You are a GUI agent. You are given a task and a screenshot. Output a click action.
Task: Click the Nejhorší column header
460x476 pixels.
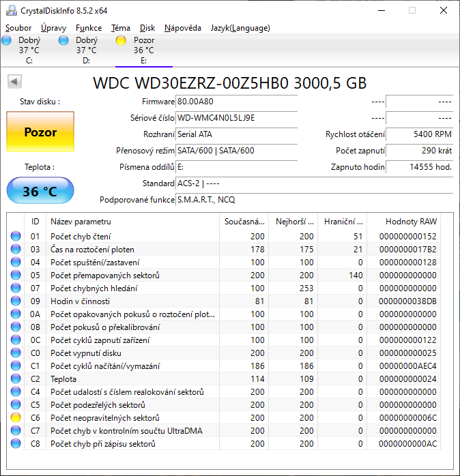(293, 222)
